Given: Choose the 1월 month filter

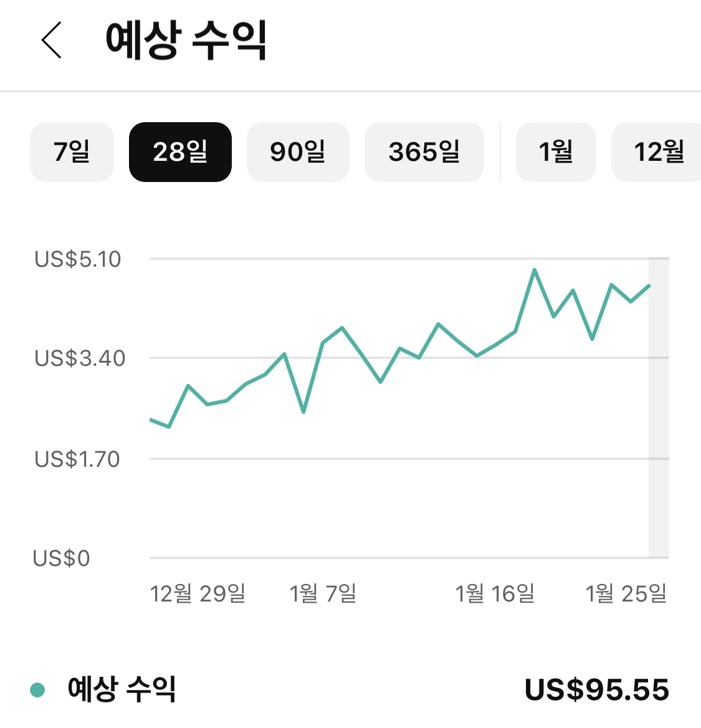Looking at the screenshot, I should pos(556,152).
